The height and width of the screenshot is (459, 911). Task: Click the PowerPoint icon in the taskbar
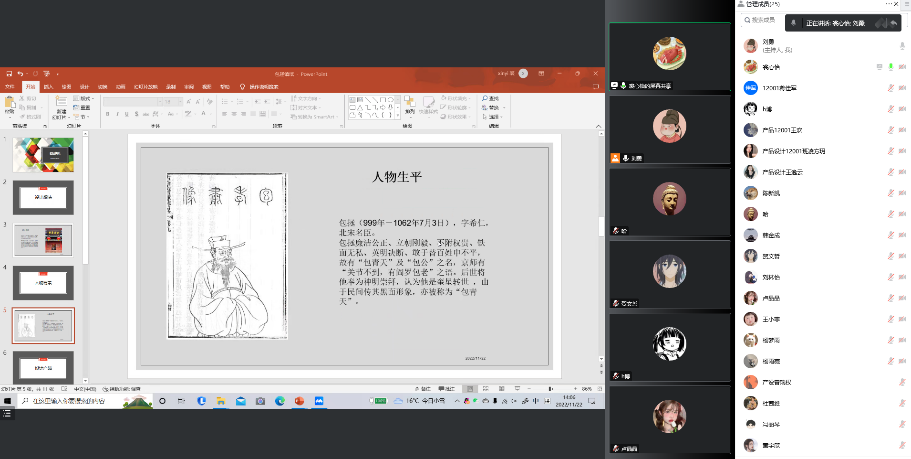click(x=298, y=400)
